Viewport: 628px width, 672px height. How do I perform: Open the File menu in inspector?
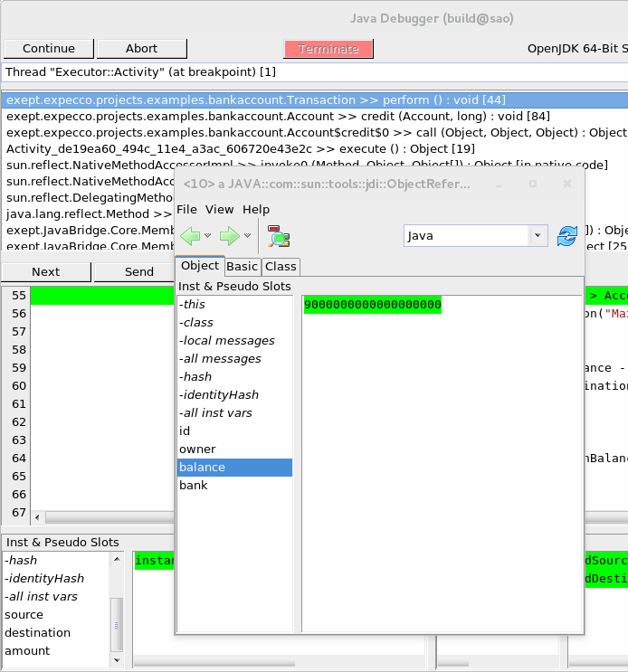[x=186, y=209]
